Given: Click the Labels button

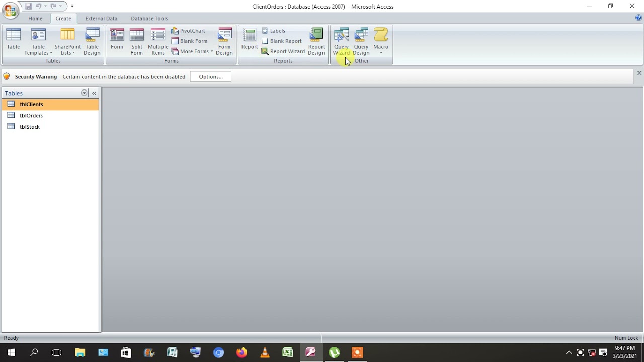Looking at the screenshot, I should coord(273,31).
